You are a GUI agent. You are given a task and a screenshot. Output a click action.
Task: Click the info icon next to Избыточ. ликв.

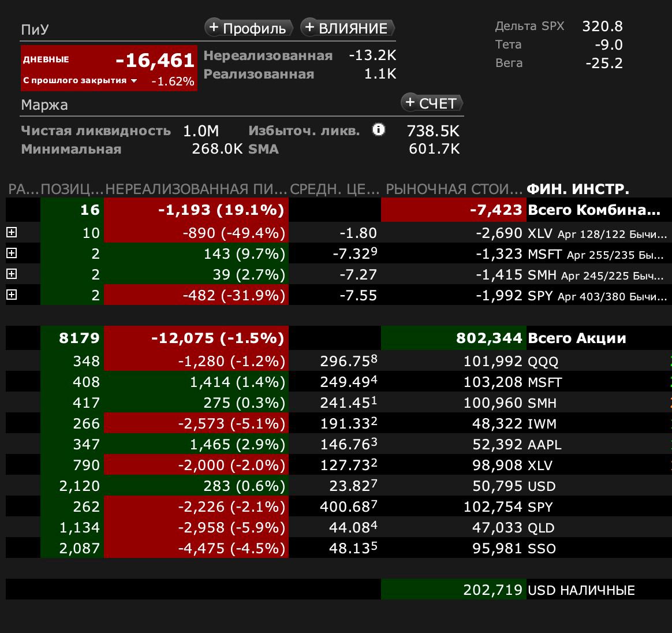[x=378, y=129]
